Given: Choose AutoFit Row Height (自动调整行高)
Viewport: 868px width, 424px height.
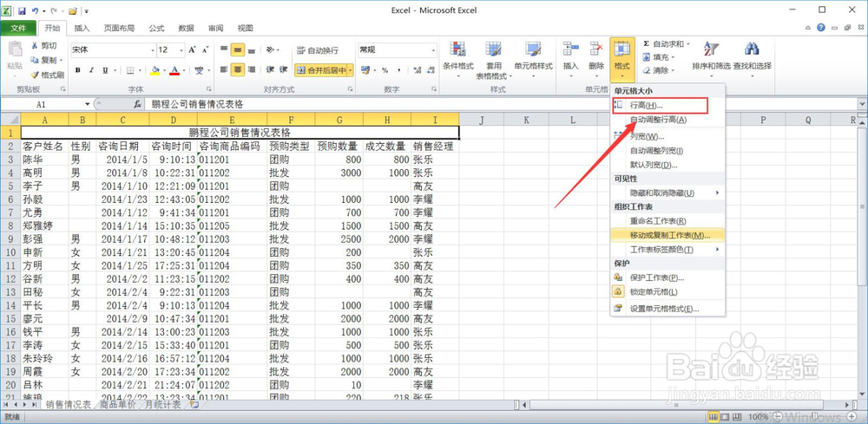Looking at the screenshot, I should 667,120.
